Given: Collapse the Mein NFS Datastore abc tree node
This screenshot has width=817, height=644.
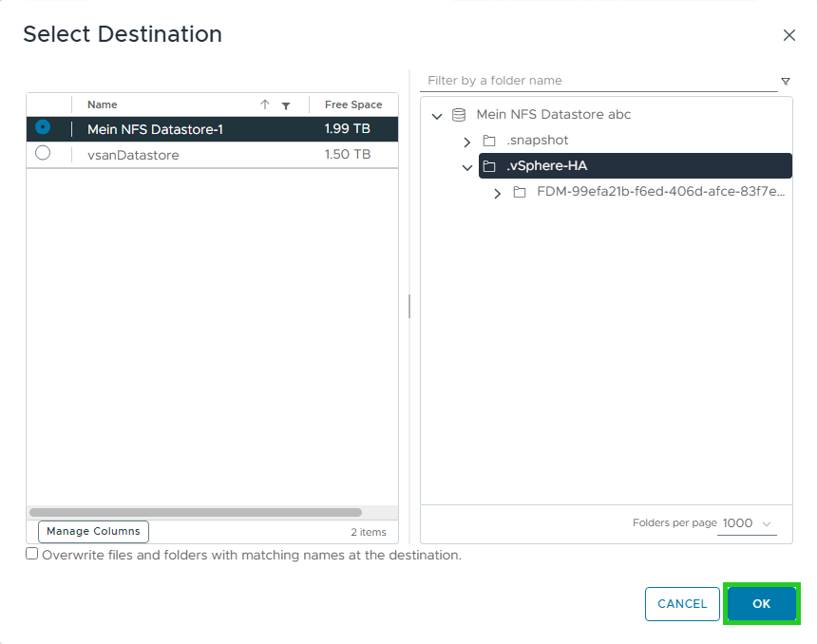Looking at the screenshot, I should click(x=437, y=116).
